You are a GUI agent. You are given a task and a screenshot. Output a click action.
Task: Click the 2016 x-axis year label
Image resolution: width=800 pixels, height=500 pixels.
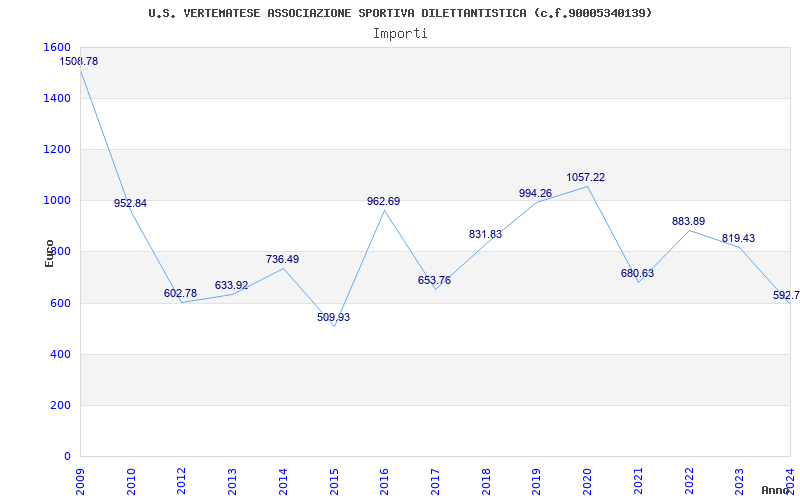384,481
